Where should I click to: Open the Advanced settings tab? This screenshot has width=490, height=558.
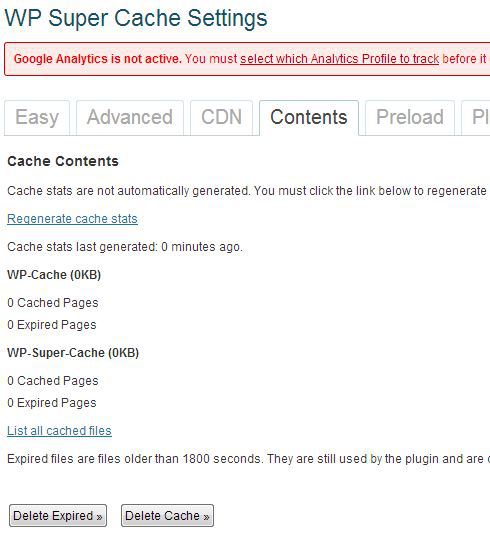click(130, 118)
